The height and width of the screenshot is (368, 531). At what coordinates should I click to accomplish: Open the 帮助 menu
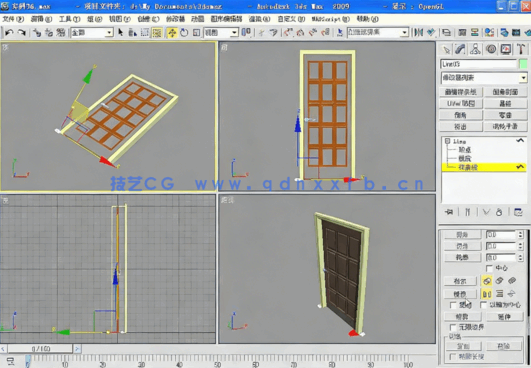pos(367,19)
